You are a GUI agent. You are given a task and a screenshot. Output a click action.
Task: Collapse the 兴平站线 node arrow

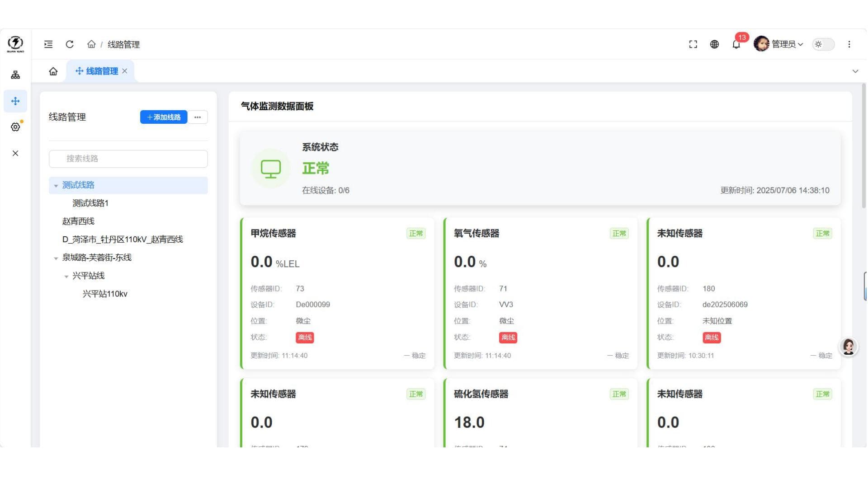(x=66, y=277)
